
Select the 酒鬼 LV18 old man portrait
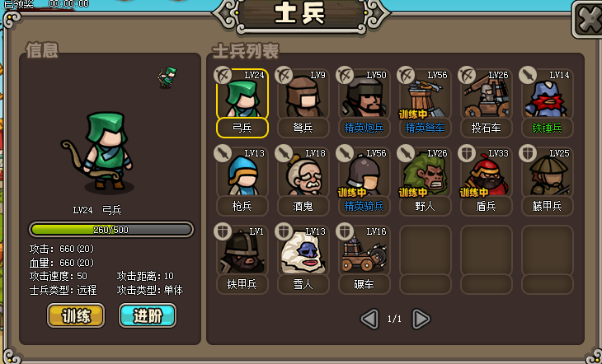point(303,173)
